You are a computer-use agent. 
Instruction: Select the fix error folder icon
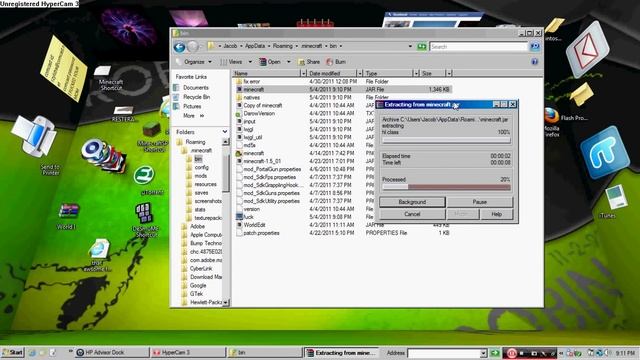pyautogui.click(x=239, y=81)
